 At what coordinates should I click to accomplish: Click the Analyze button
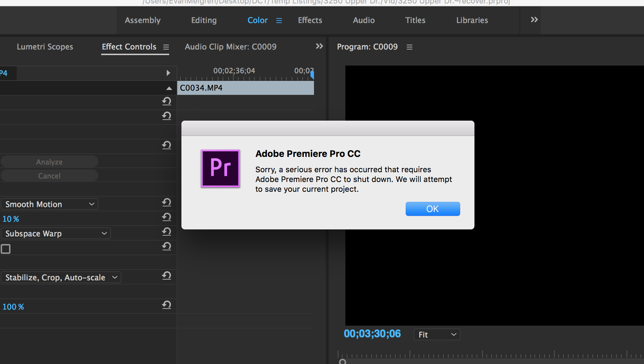point(50,162)
